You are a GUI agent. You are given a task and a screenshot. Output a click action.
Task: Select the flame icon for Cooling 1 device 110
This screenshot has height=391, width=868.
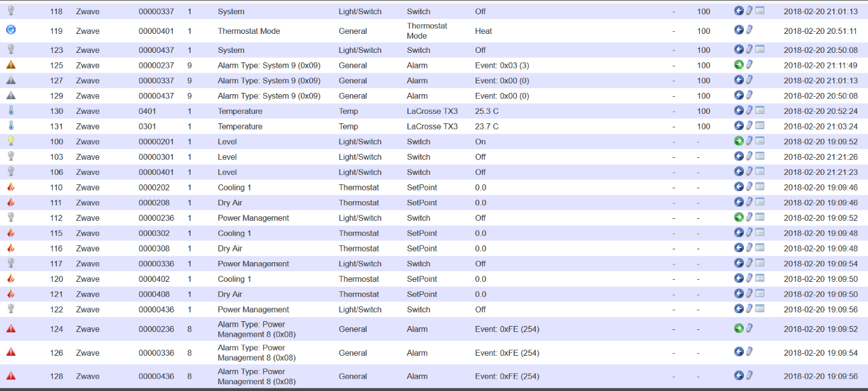(x=11, y=187)
